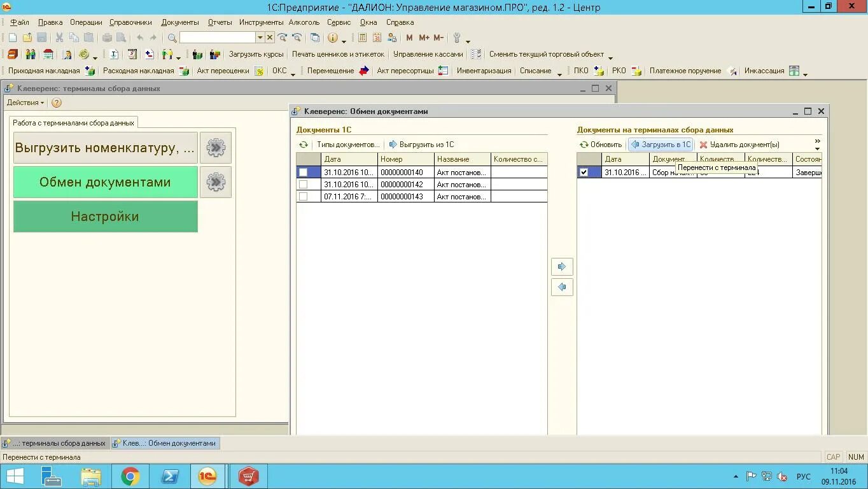Open File Explorer from the taskbar
The height and width of the screenshot is (489, 868).
[x=91, y=476]
